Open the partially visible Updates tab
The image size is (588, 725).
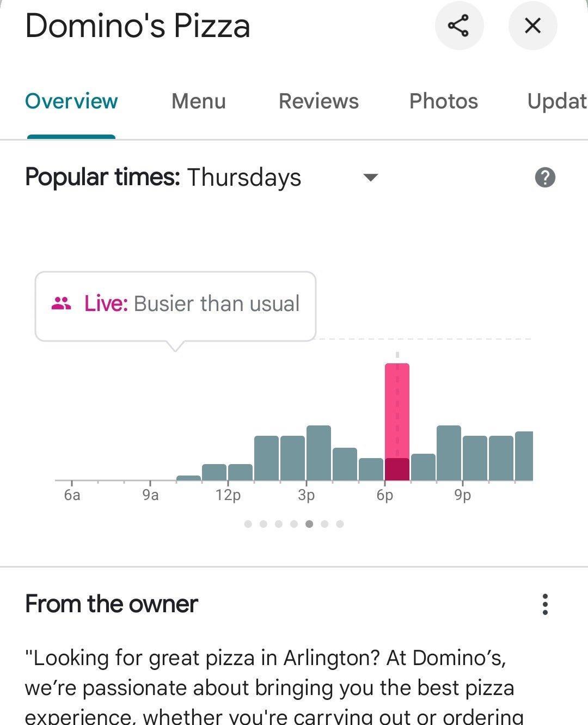[x=558, y=101]
